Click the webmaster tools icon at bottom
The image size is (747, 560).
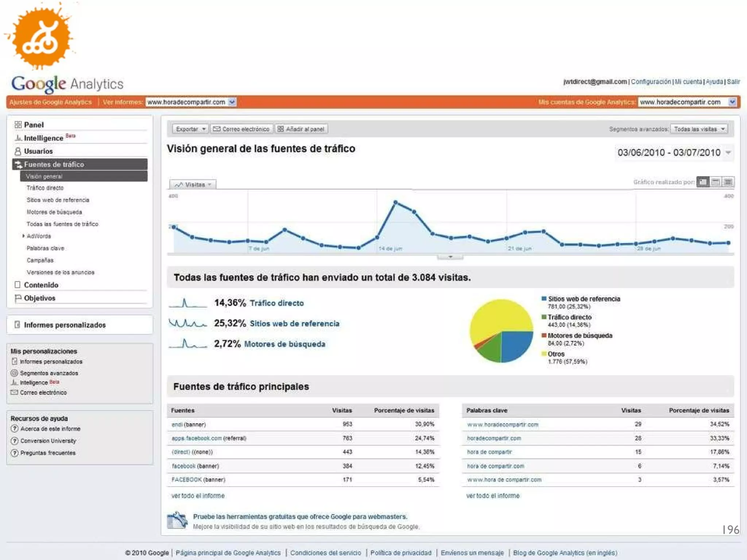(177, 521)
